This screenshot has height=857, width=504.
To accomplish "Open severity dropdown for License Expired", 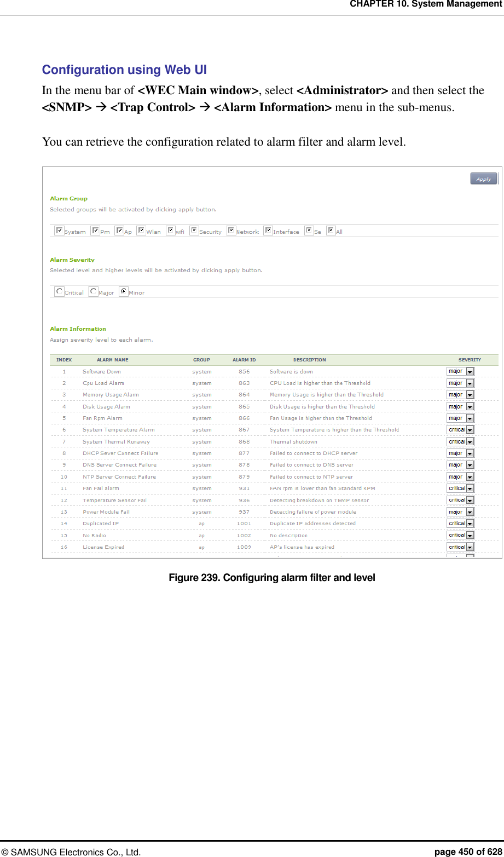I will tap(470, 547).
